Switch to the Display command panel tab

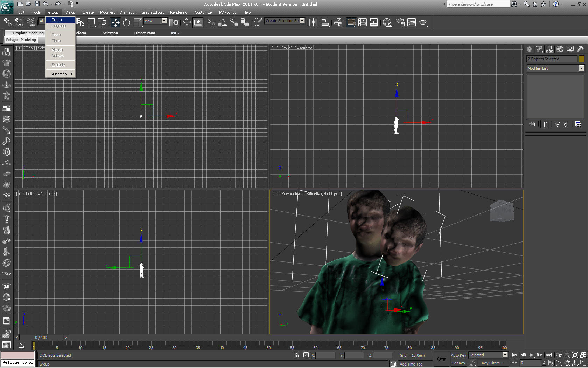coord(570,49)
